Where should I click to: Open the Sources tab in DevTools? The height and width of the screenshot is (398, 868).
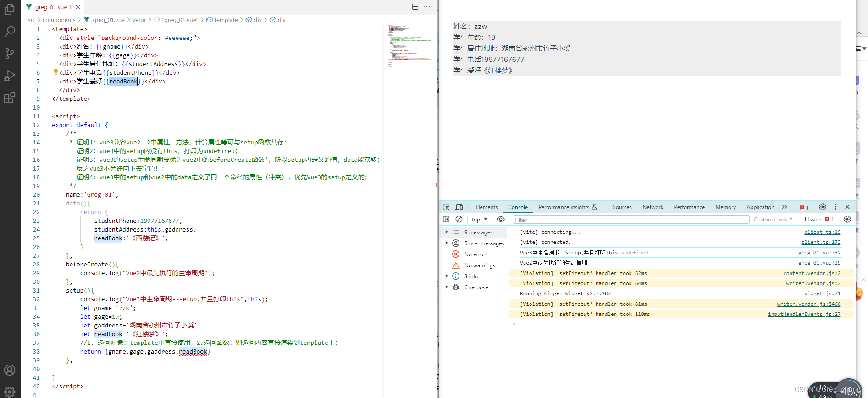(x=622, y=207)
